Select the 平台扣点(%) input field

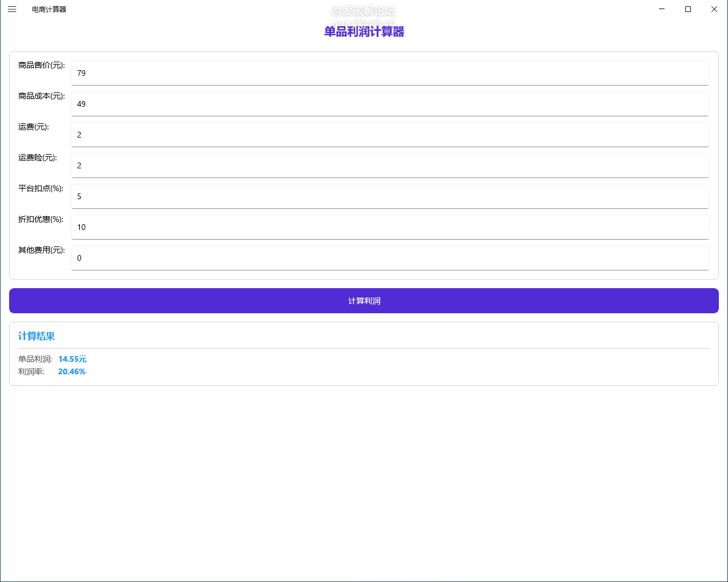click(x=390, y=196)
